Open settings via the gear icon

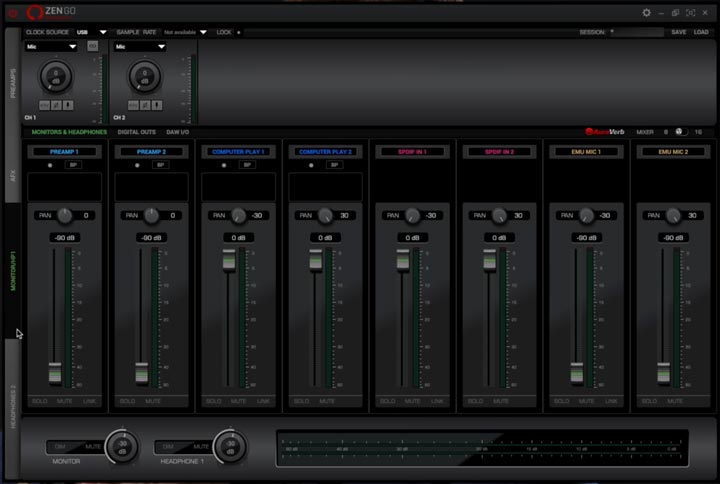646,13
